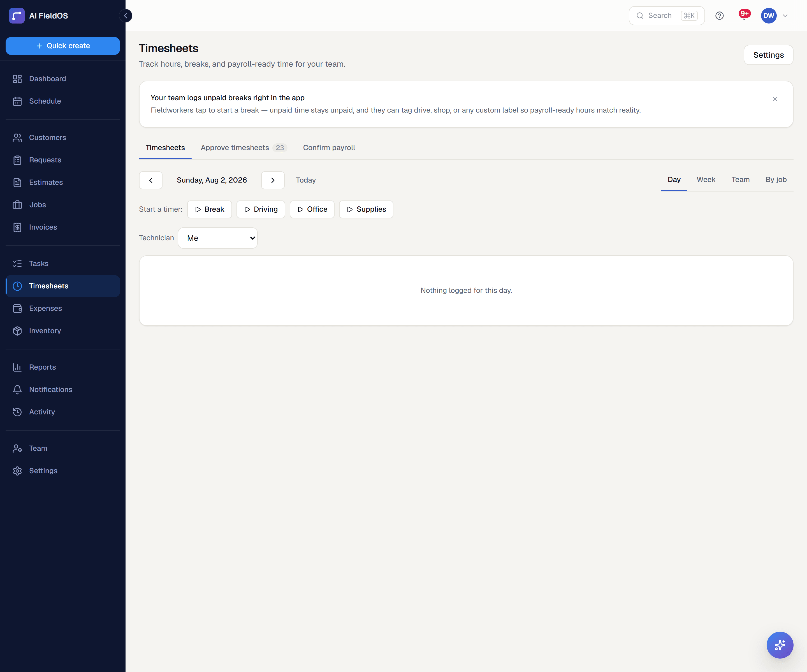Open the Dashboard sidebar icon
This screenshot has height=672, width=807.
click(17, 79)
